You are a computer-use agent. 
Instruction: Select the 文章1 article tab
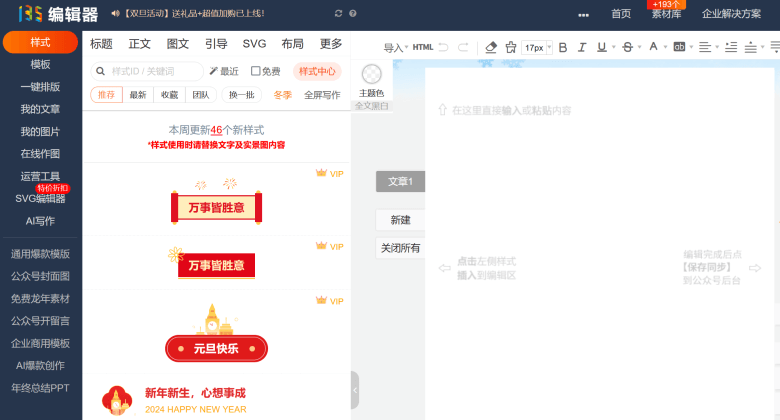(x=400, y=182)
